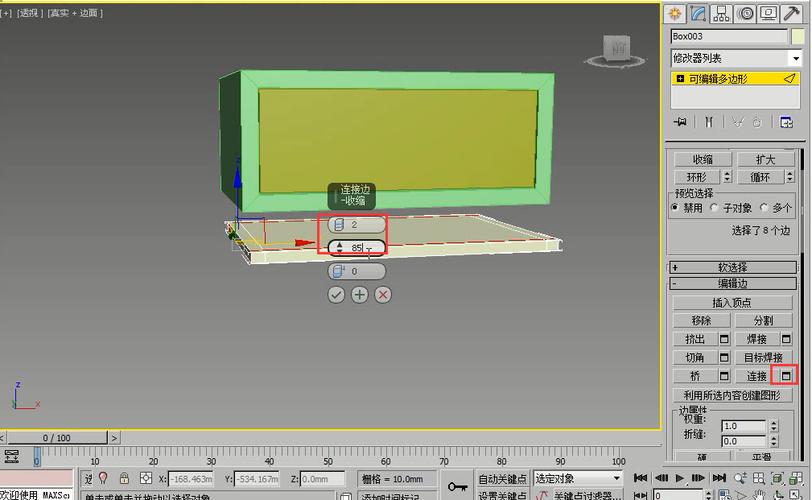Click the Bridge settings box icon
812x500 pixels.
(724, 376)
